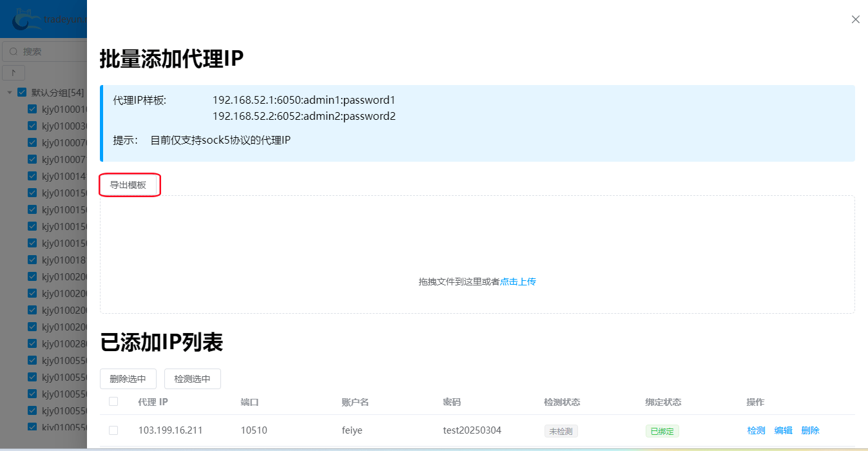Viewport: 868px width, 451px height.
Task: Click the 点击上传 upload link
Action: [518, 282]
